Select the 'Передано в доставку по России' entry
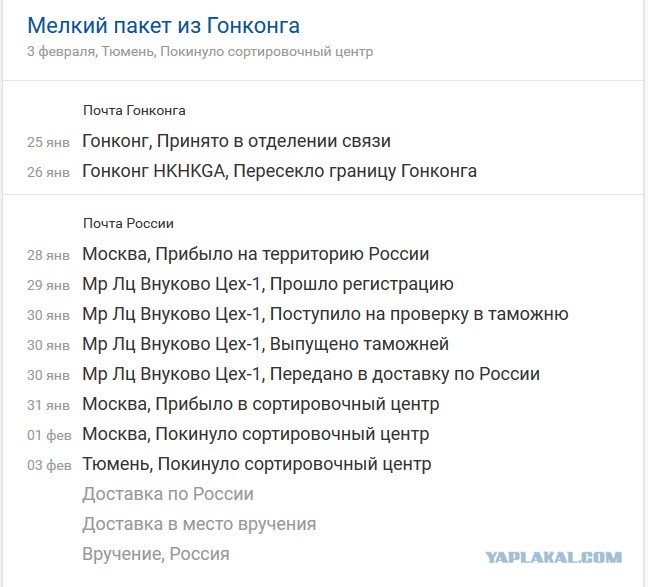Screen dimensions: 648x587 click(310, 374)
